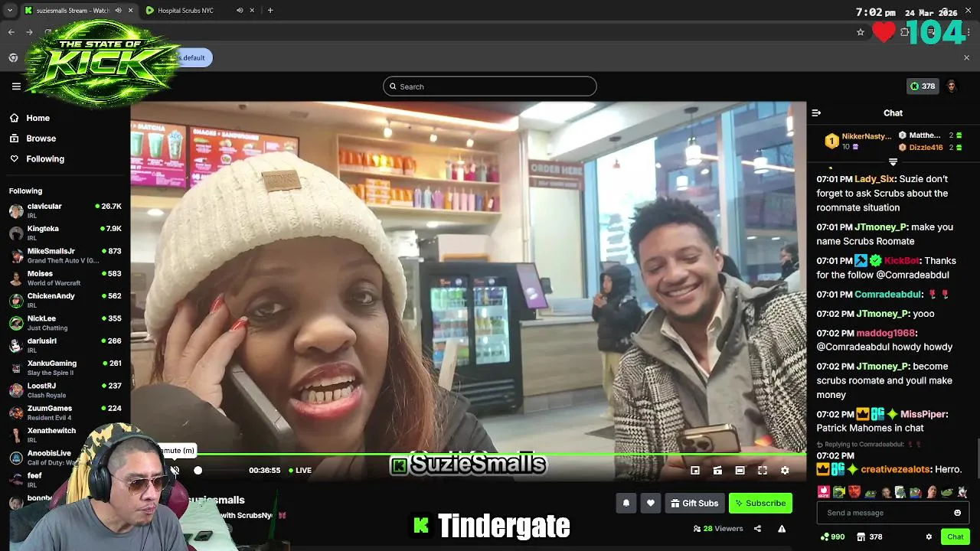Open clavicular channel in Following

(65, 210)
